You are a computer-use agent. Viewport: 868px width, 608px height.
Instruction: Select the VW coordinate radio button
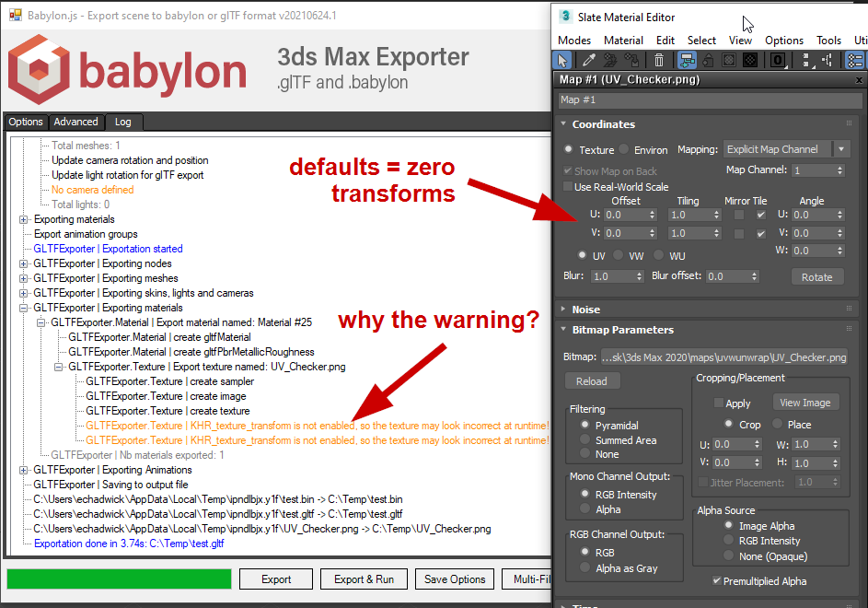click(619, 255)
